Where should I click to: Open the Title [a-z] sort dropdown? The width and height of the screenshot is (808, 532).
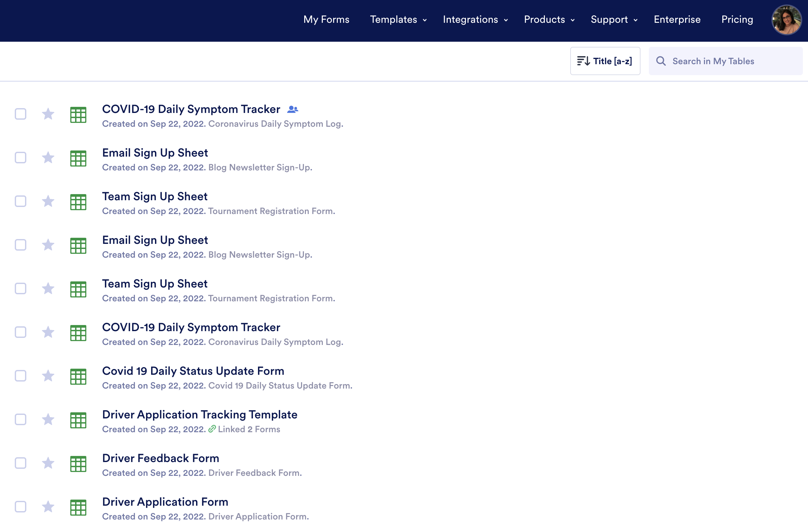click(605, 61)
